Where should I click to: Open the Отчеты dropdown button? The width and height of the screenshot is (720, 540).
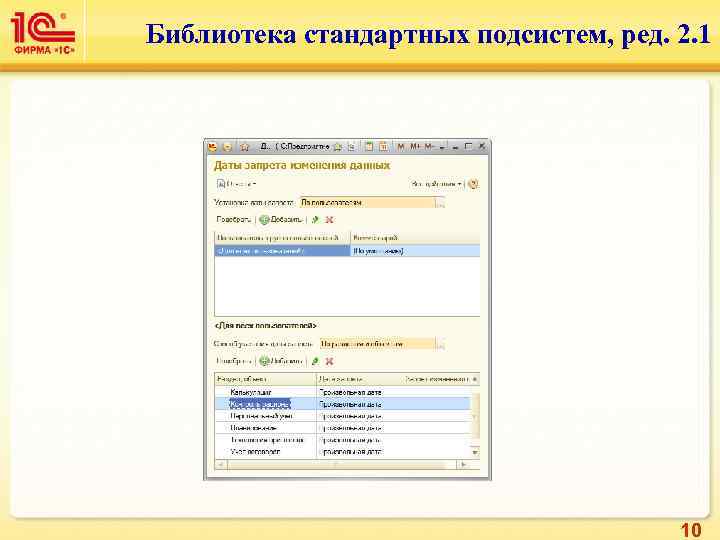[x=236, y=184]
